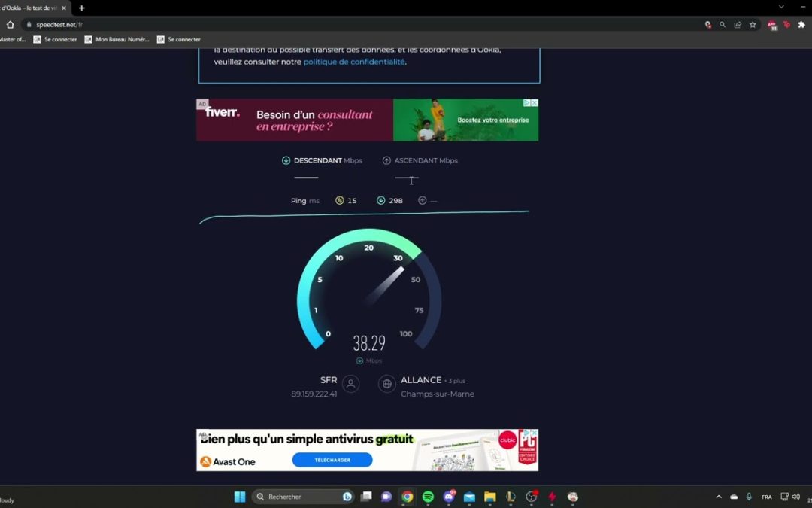Click the Fiverr AdChoices triangle icon
Image resolution: width=812 pixels, height=508 pixels.
point(526,102)
